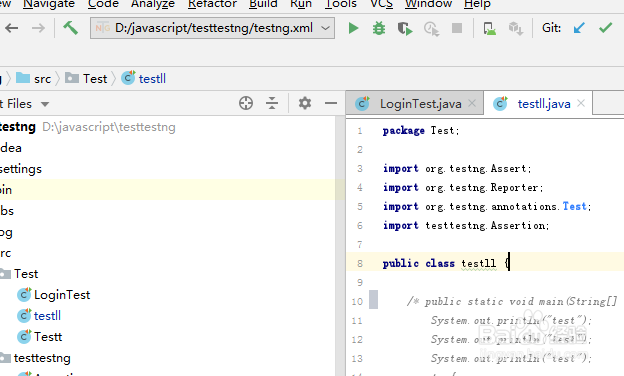Commit changes with Git green checkmark
This screenshot has width=624, height=376.
pyautogui.click(x=605, y=28)
